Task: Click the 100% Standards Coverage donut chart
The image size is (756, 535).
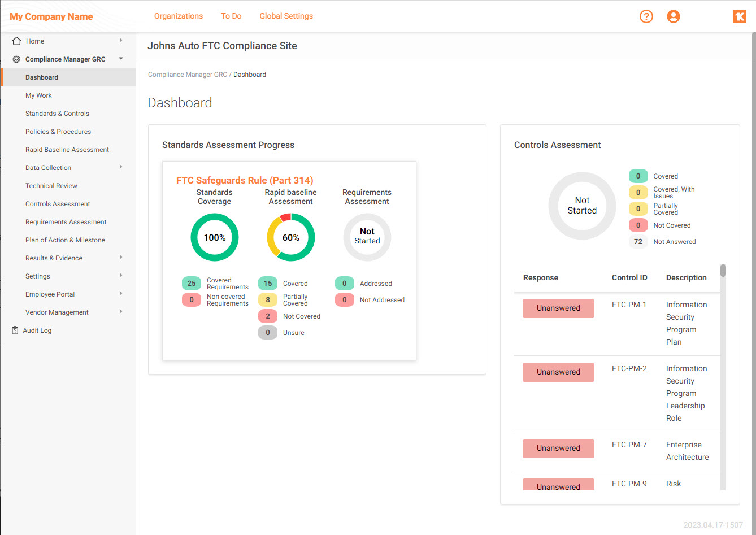Action: coord(214,237)
